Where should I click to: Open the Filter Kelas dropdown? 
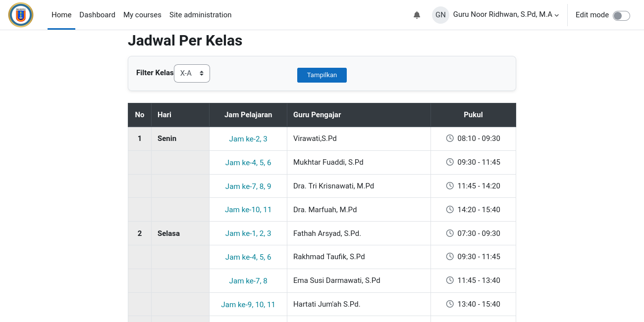(192, 73)
